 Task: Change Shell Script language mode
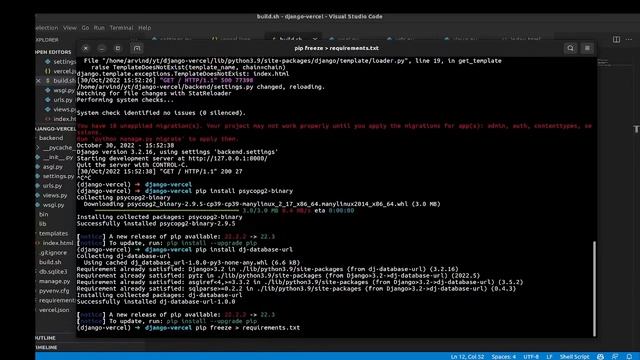tap(574, 356)
